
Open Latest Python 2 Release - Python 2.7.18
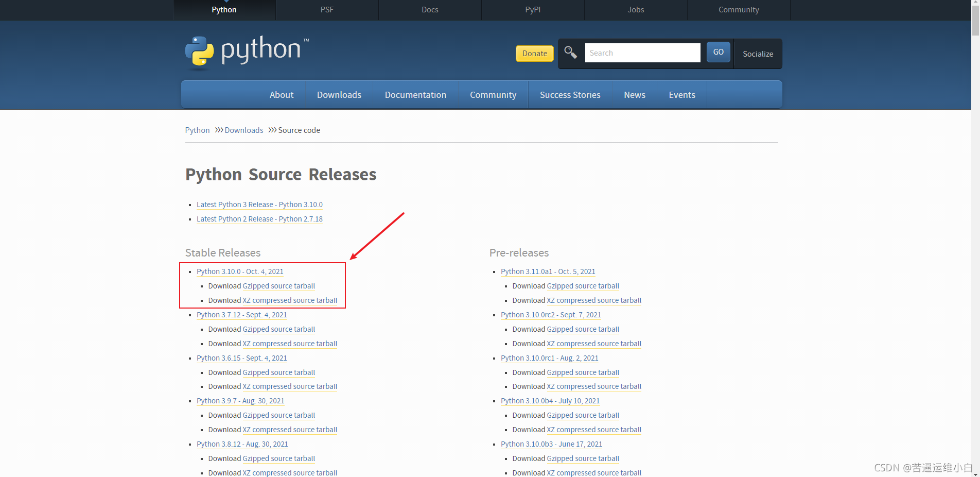(259, 219)
